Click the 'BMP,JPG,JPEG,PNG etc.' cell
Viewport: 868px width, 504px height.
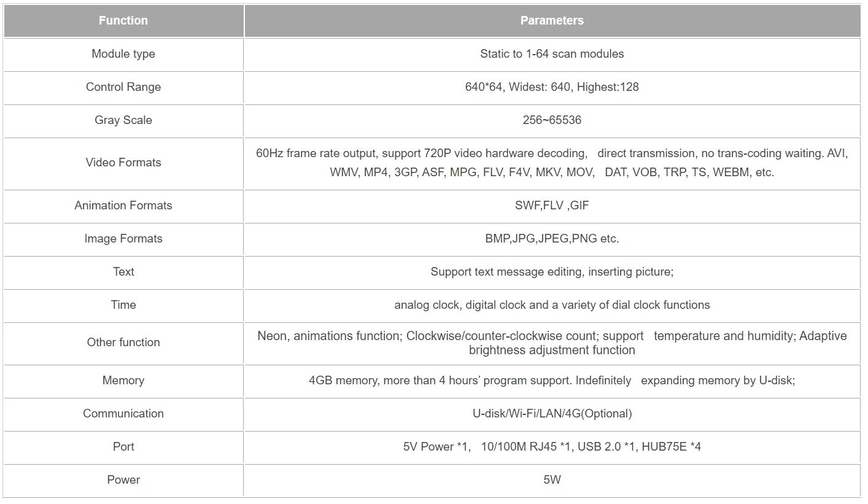click(552, 239)
